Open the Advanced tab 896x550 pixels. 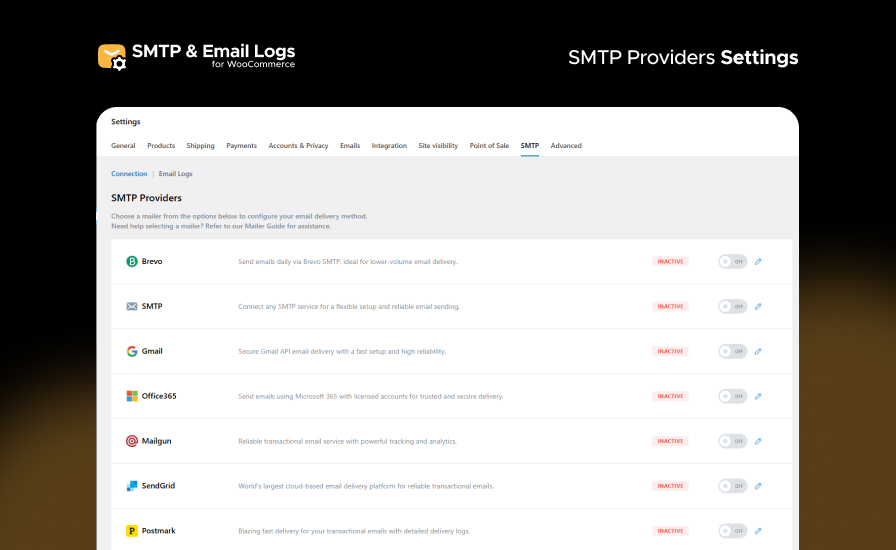click(x=566, y=146)
